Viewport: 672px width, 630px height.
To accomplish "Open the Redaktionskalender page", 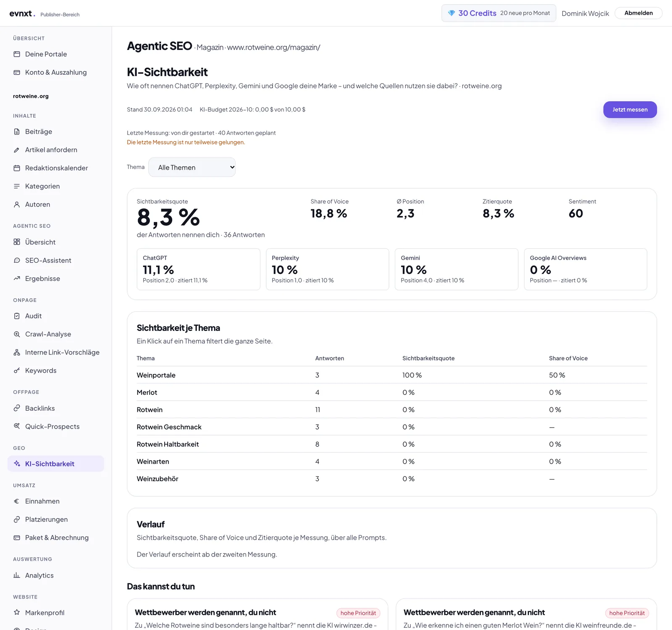I will pos(56,168).
